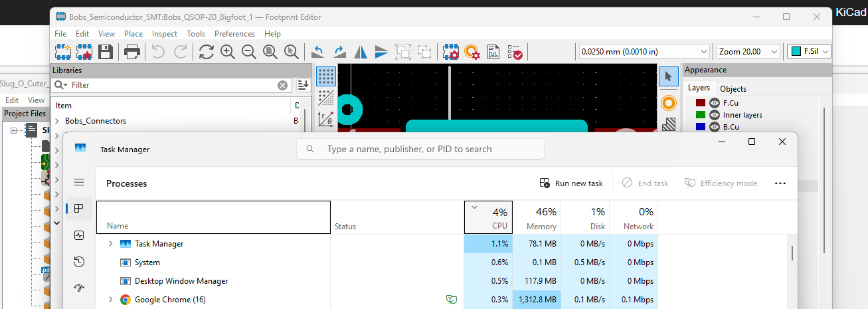Click Create Footprint with wizard icon
The height and width of the screenshot is (309, 868).
84,51
